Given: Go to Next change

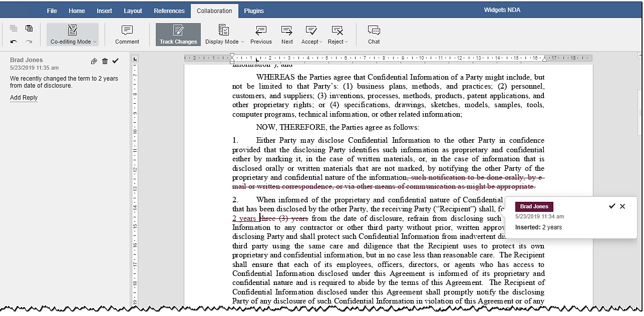Looking at the screenshot, I should click(x=287, y=35).
